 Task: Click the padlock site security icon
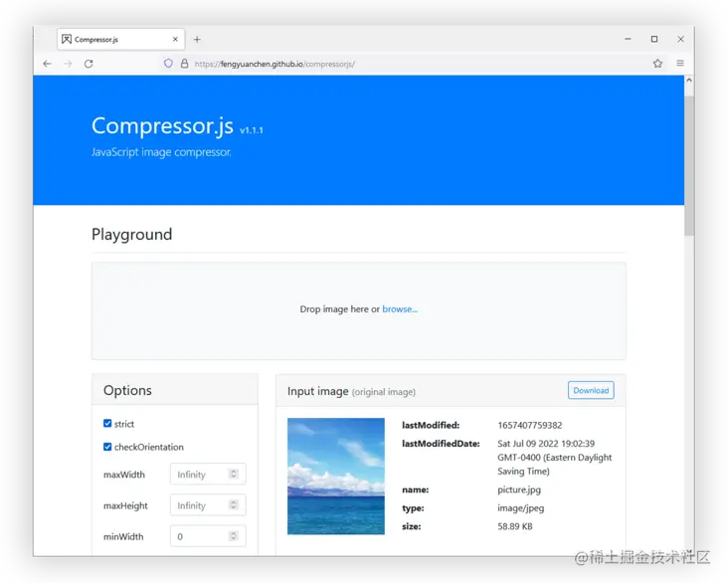[x=184, y=64]
